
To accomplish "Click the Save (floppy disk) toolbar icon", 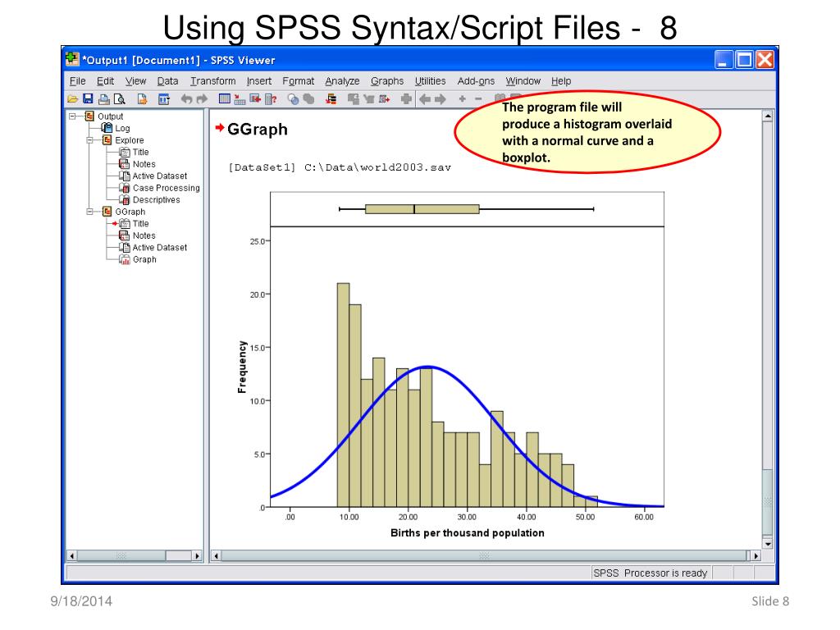I will pos(89,98).
